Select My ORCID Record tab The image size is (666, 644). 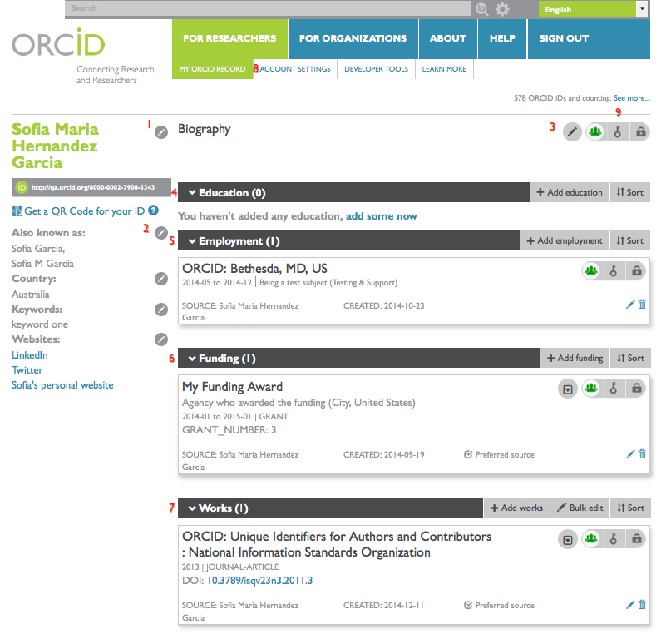(212, 69)
